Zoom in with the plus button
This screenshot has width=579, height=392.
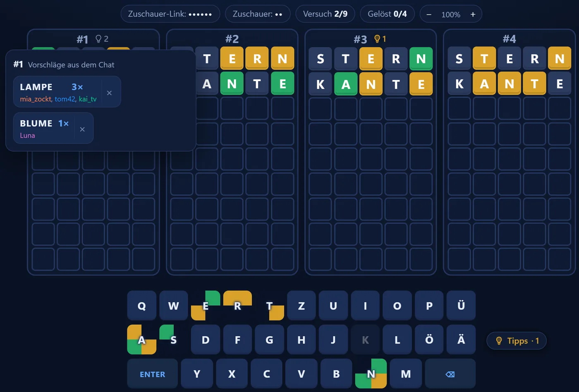(473, 14)
